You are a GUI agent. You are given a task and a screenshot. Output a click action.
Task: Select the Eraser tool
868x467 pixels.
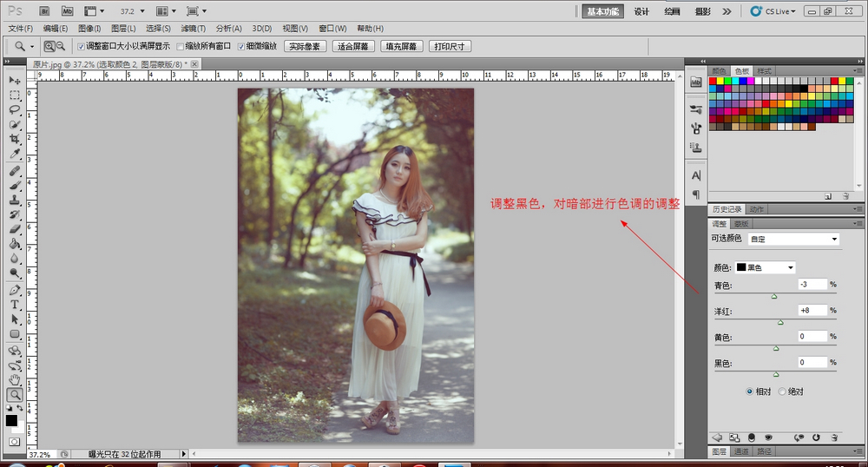(x=14, y=229)
